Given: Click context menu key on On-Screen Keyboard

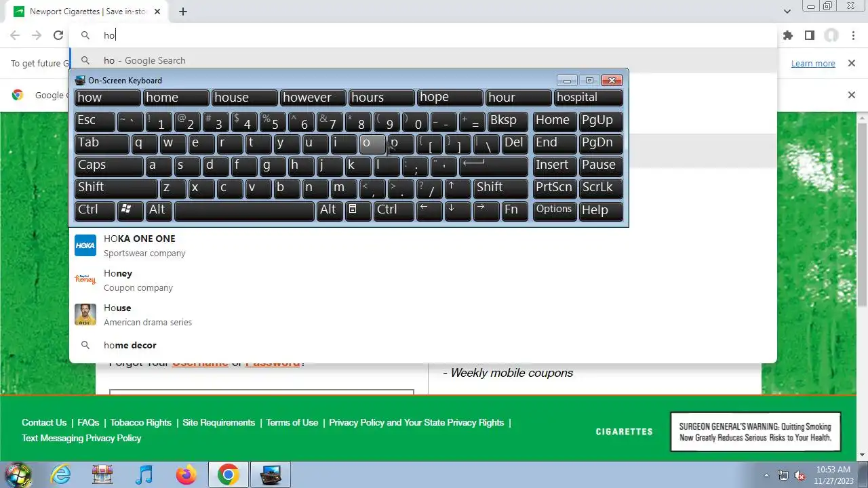Looking at the screenshot, I should tap(358, 211).
